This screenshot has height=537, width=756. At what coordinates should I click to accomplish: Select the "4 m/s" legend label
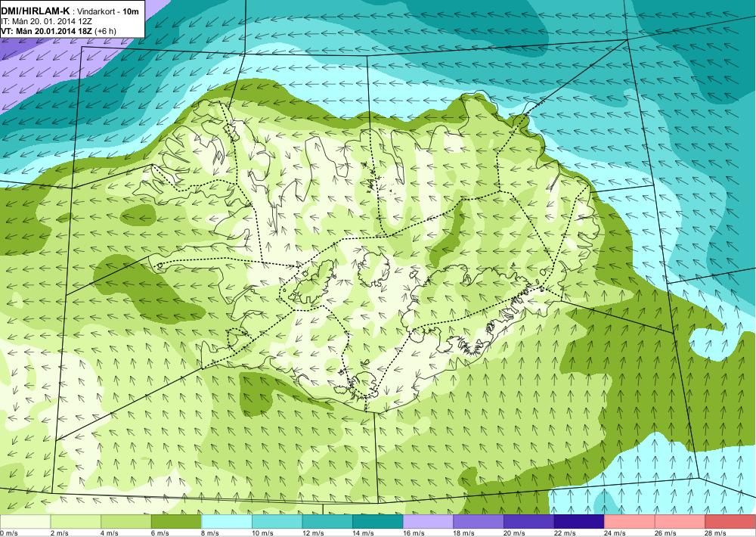coord(110,533)
